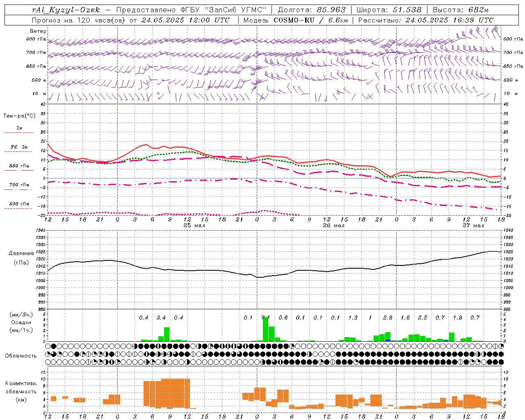Click the 'Давление' pressure label
Viewport: 525px width, 420px height.
click(x=21, y=253)
